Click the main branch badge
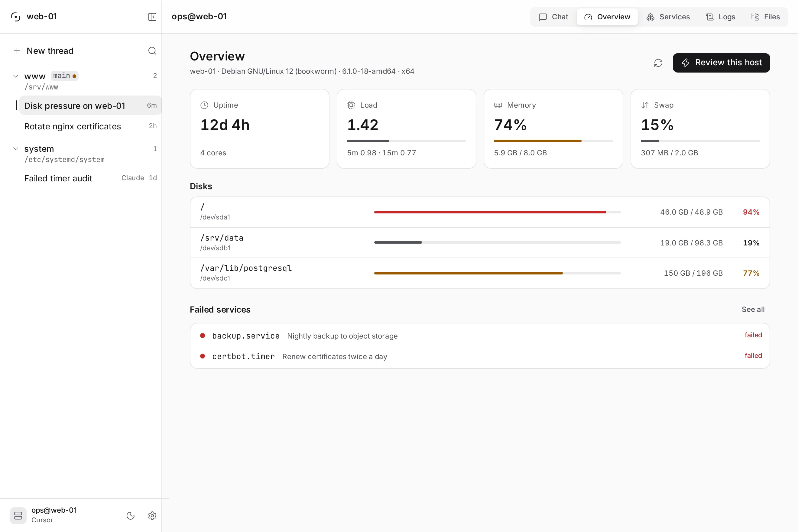The width and height of the screenshot is (798, 532). (64, 76)
